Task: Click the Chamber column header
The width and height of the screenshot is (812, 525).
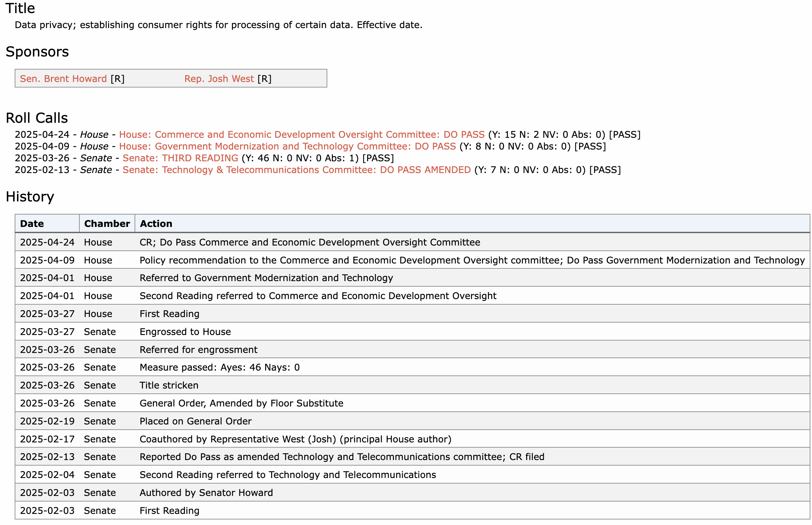Action: tap(107, 224)
